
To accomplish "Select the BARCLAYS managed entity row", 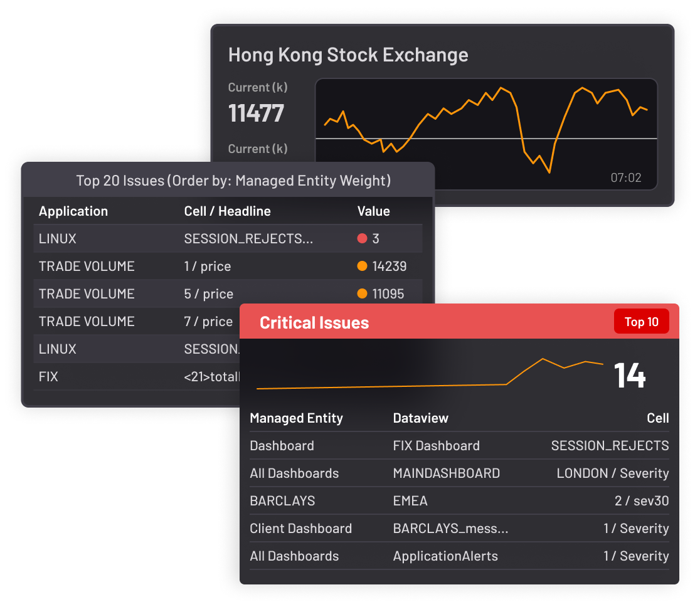I will (x=282, y=501).
